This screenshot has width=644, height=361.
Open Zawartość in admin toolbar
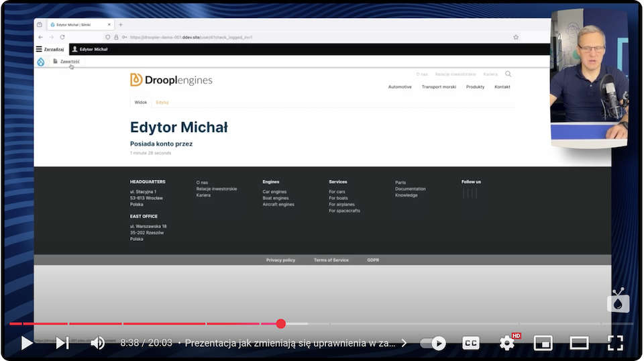[x=66, y=61]
